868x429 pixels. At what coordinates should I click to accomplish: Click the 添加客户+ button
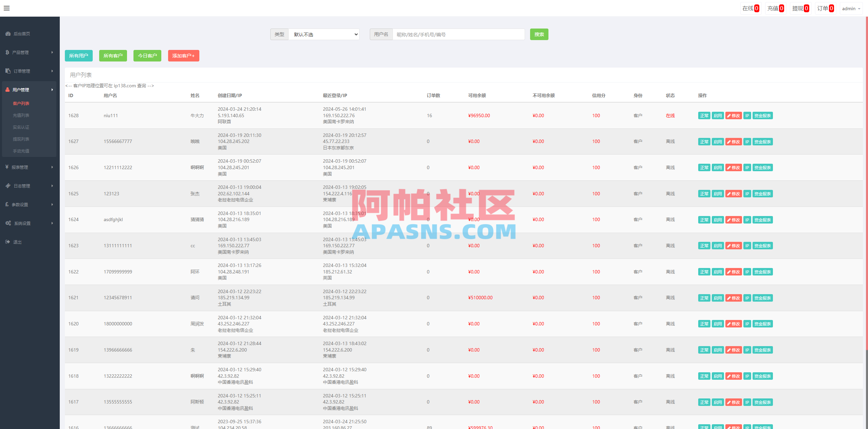pyautogui.click(x=183, y=56)
